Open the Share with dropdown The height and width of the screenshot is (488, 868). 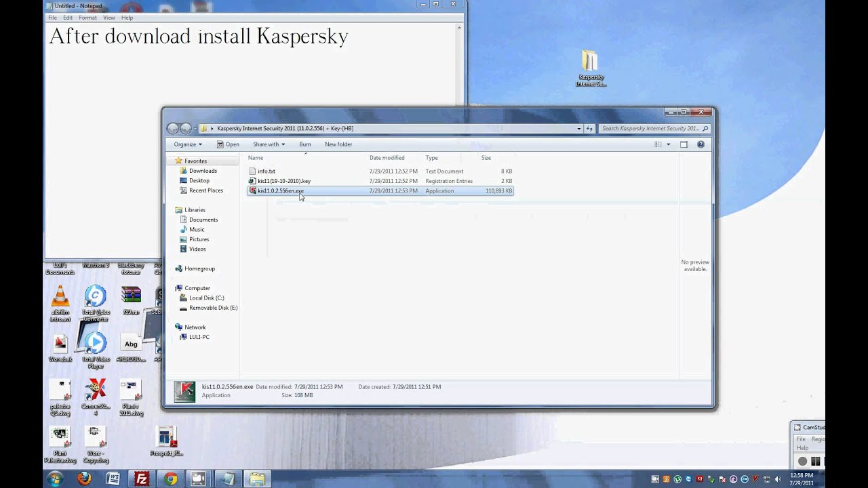click(x=269, y=144)
